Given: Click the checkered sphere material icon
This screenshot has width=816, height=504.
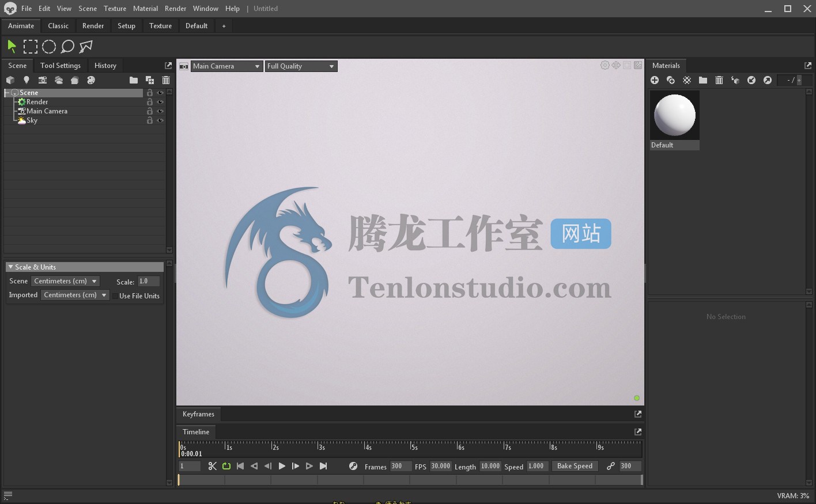Looking at the screenshot, I should coord(687,80).
